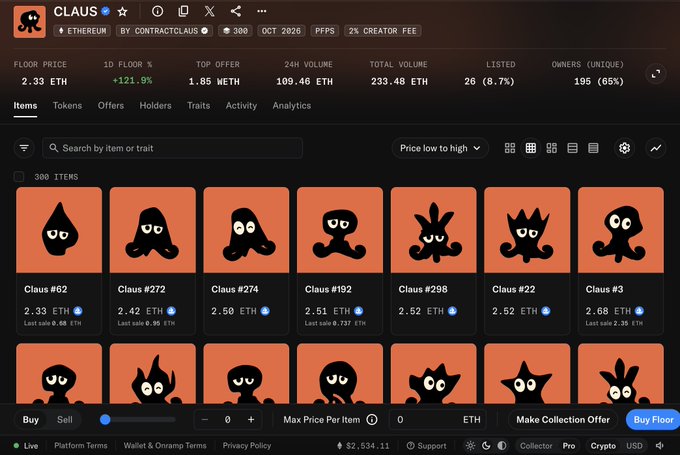The image size is (680, 455).
Task: Open the Activity tab
Action: point(241,105)
